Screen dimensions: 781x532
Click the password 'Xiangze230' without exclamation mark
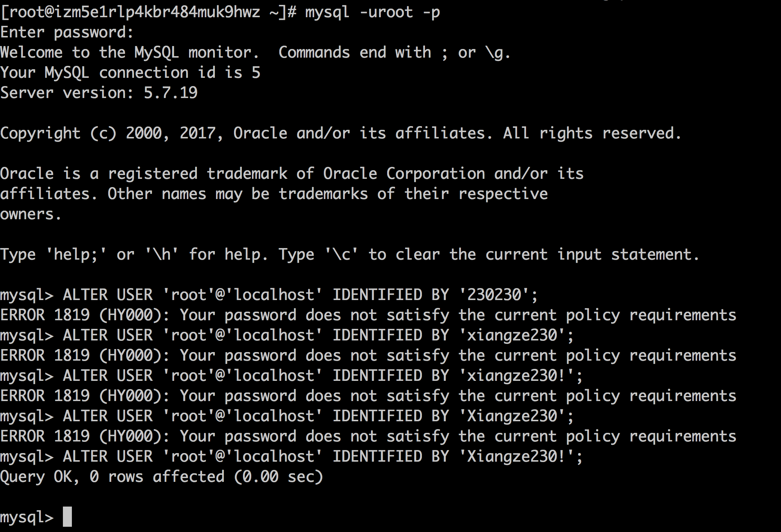[512, 416]
